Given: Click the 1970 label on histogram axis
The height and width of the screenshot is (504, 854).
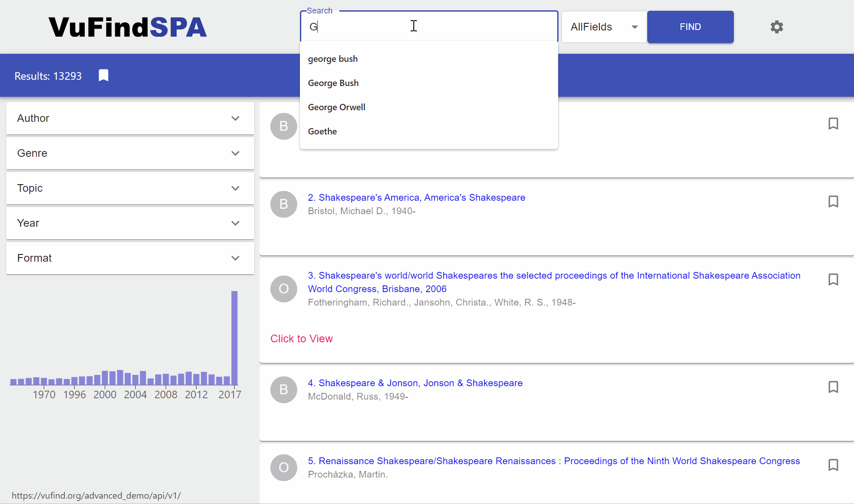Looking at the screenshot, I should [44, 395].
